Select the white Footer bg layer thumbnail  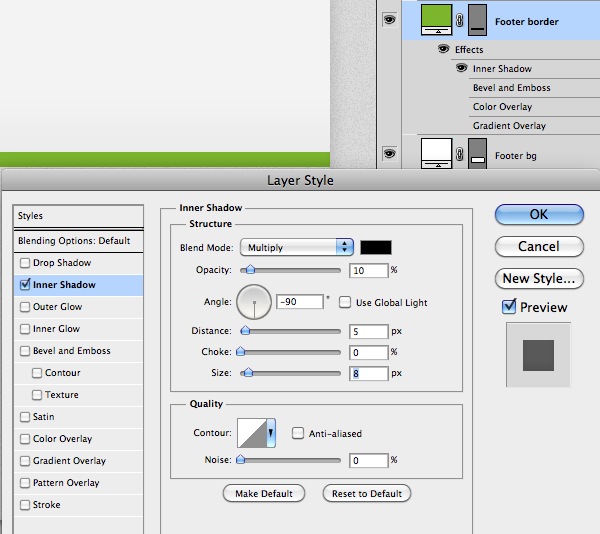436,153
